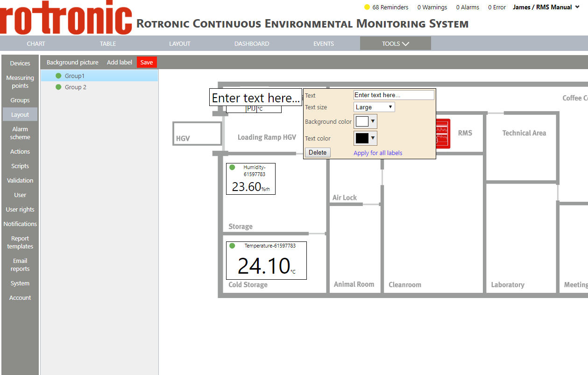
Task: Switch to the Dashboard tab
Action: (252, 43)
